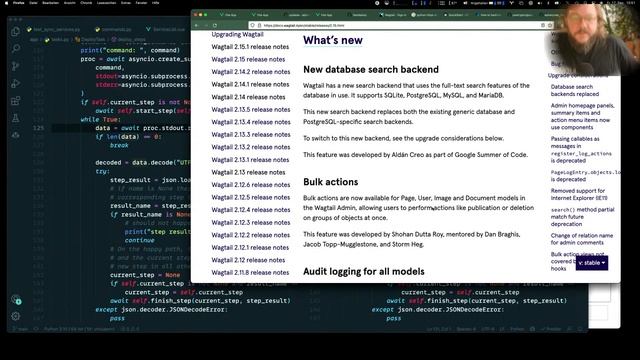640x360 pixels.
Task: Open the Chronik menu in menu bar
Action: (x=86, y=3)
